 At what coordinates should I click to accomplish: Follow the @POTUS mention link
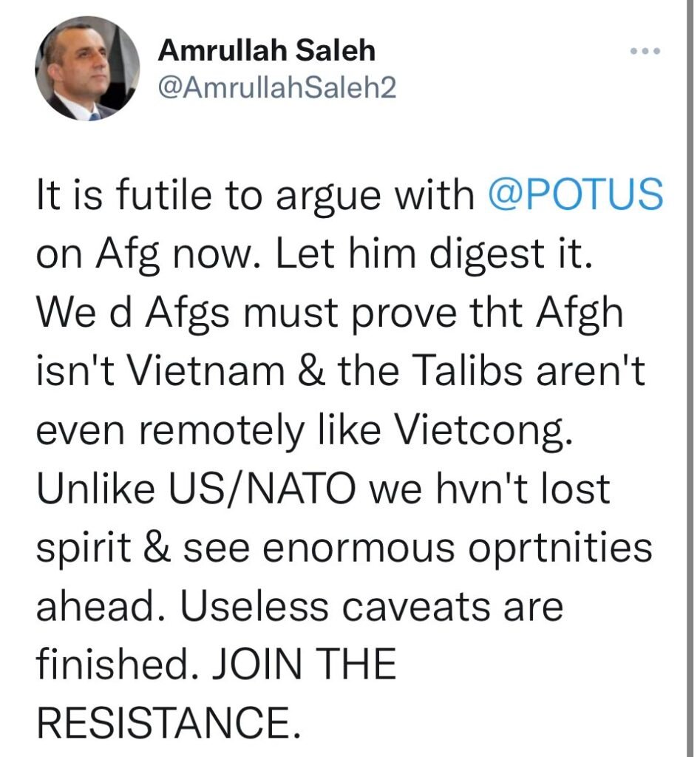pos(575,194)
